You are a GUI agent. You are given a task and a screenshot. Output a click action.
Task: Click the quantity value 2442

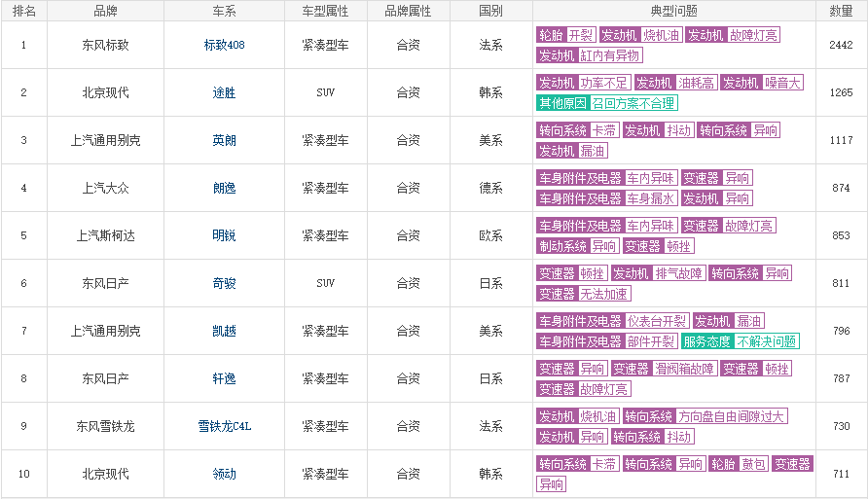pyautogui.click(x=841, y=45)
